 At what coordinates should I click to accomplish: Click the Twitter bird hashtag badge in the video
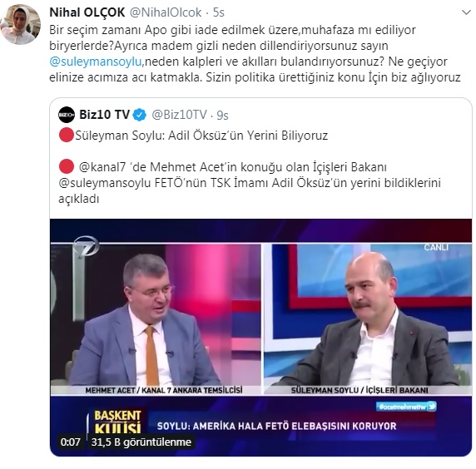click(x=406, y=407)
